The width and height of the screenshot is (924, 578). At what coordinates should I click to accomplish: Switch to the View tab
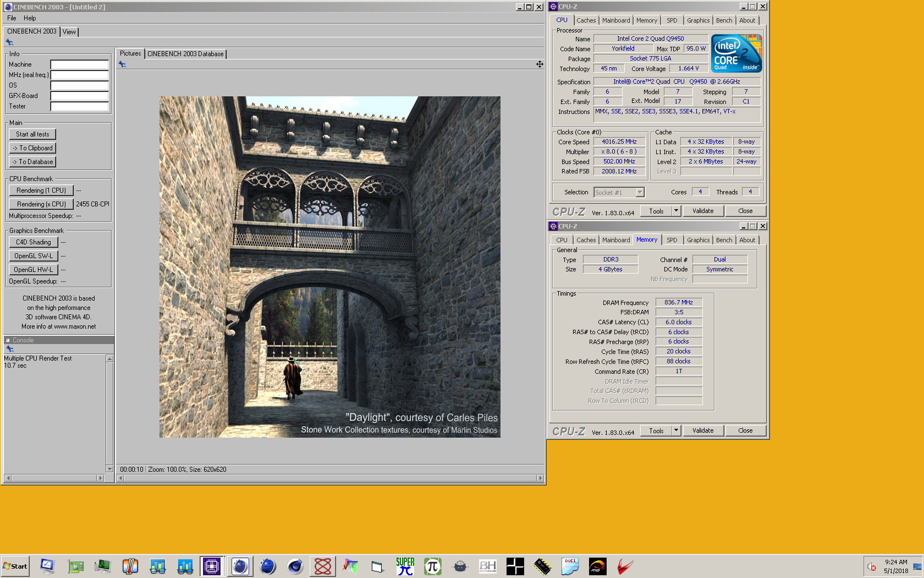69,32
